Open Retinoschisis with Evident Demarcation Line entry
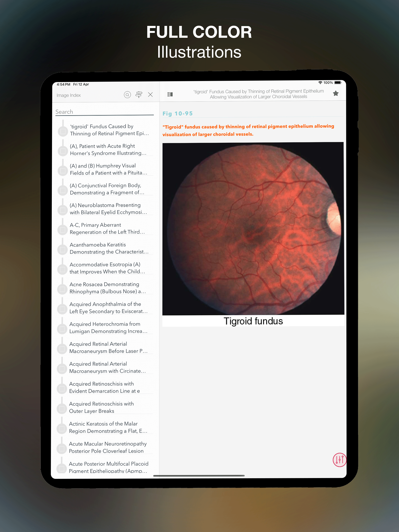This screenshot has height=532, width=399. point(105,388)
